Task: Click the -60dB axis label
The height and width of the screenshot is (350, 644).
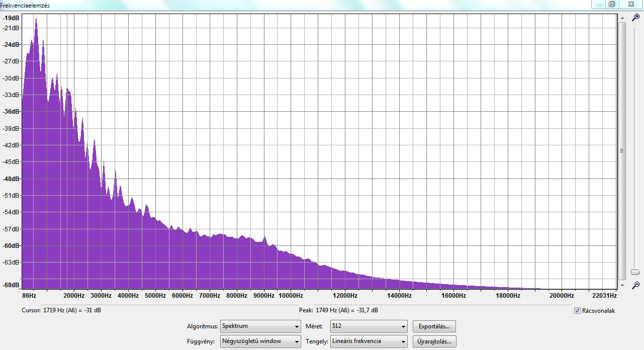Action: coord(11,245)
